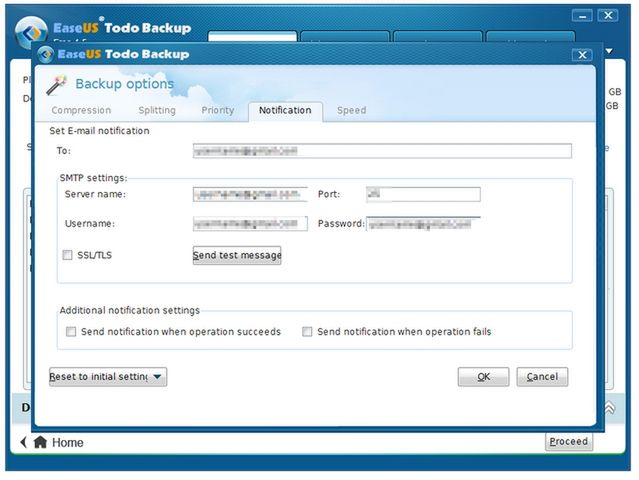Select the Priority tab
This screenshot has width=639, height=480.
218,110
